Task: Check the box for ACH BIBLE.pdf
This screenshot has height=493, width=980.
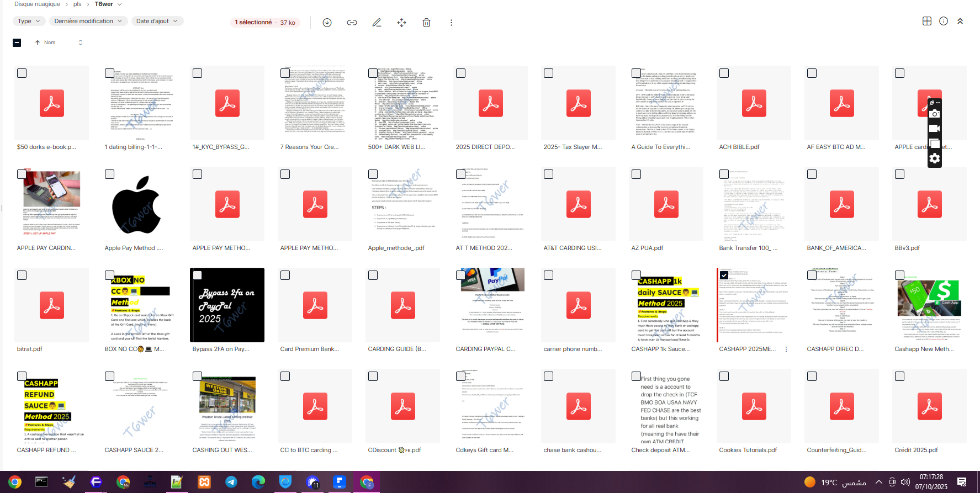Action: click(x=724, y=73)
